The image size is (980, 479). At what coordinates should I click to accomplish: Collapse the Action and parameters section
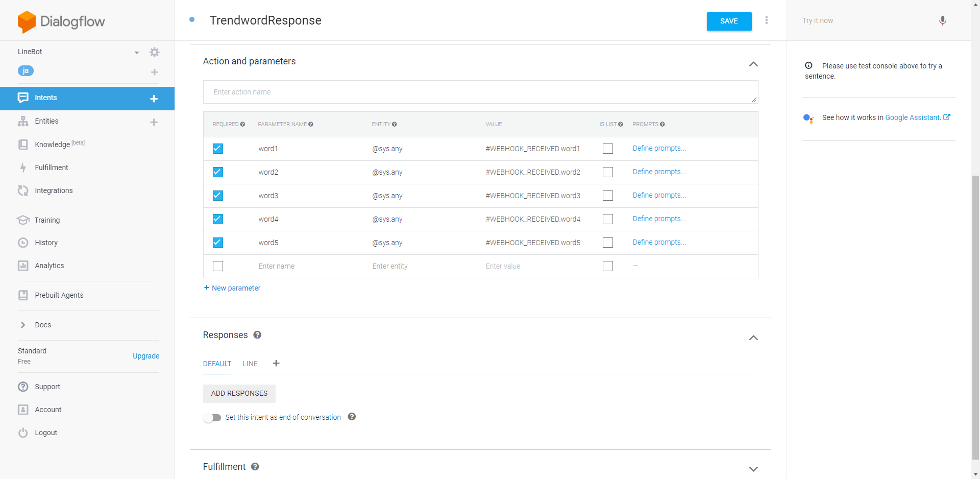[x=753, y=64]
